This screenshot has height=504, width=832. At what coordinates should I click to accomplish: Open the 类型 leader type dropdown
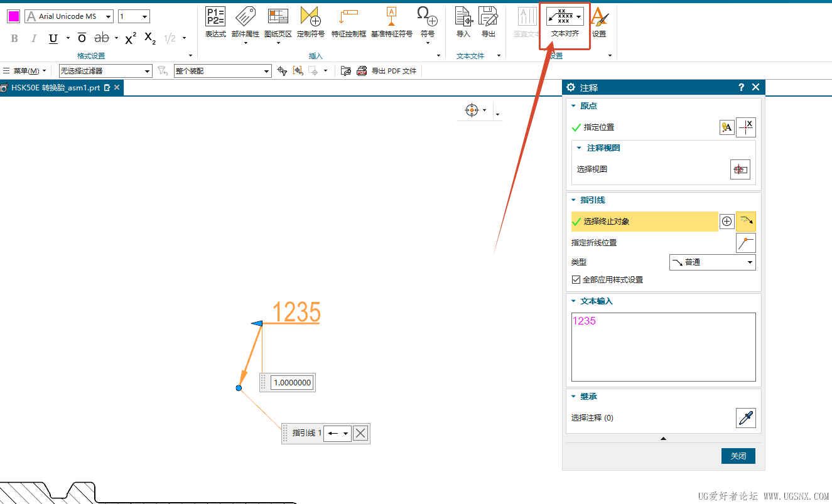click(x=713, y=262)
